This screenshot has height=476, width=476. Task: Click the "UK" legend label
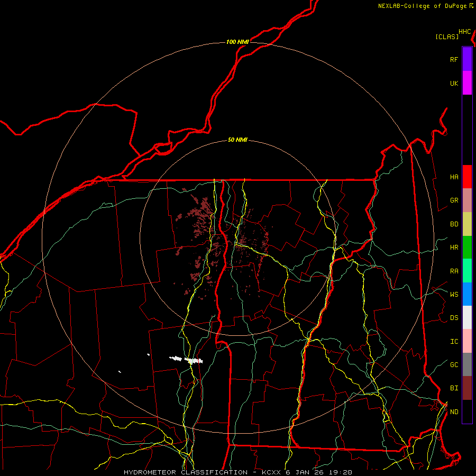[x=454, y=83]
